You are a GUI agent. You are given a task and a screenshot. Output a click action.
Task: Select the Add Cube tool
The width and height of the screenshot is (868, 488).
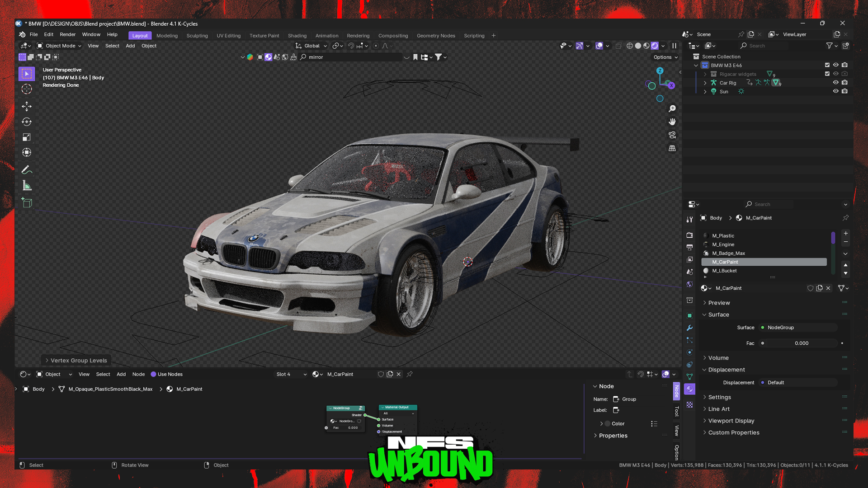(x=27, y=203)
